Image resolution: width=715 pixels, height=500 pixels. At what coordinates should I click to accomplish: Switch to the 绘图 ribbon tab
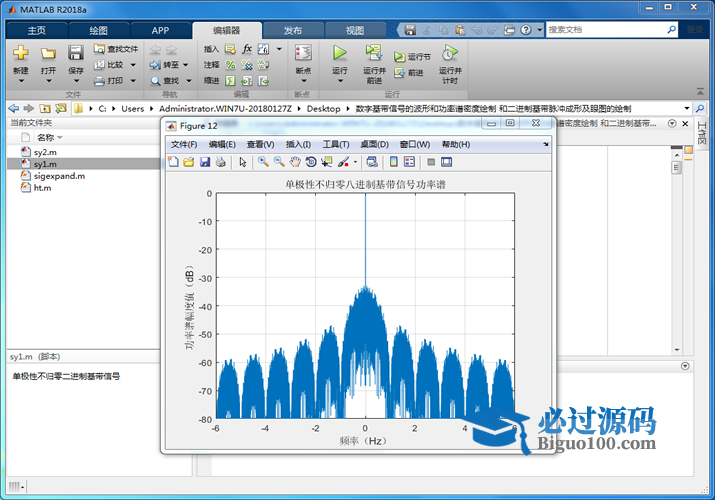pyautogui.click(x=99, y=30)
